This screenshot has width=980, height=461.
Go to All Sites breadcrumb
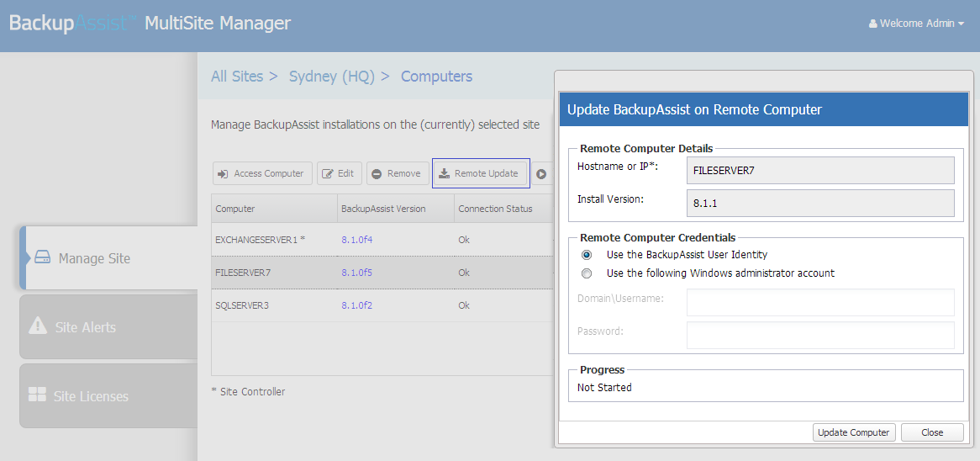pos(237,77)
